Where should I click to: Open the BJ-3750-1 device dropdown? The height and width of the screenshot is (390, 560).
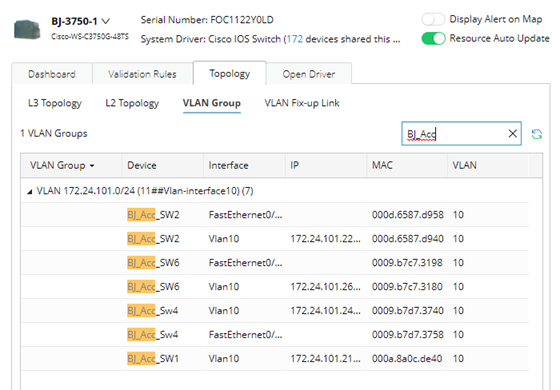point(106,21)
